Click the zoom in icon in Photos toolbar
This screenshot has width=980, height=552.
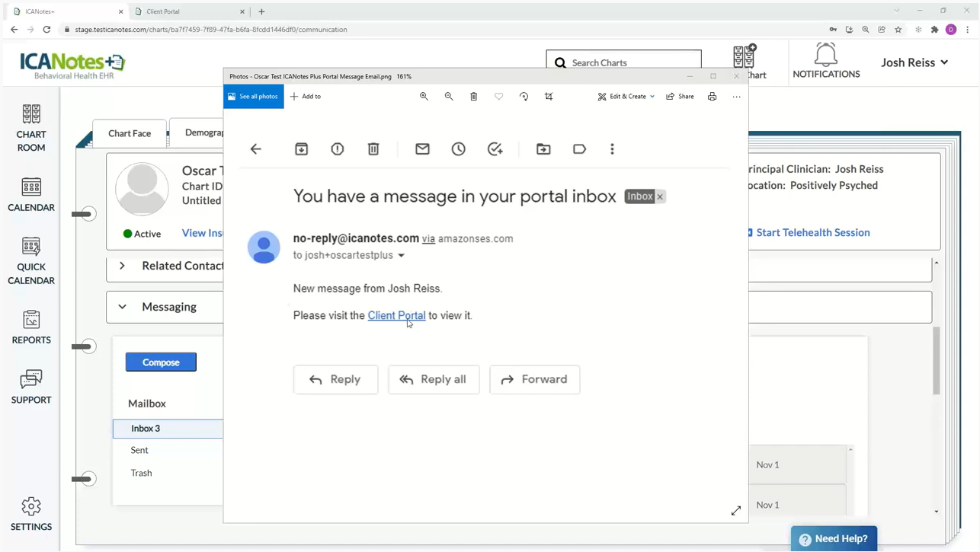coord(424,97)
